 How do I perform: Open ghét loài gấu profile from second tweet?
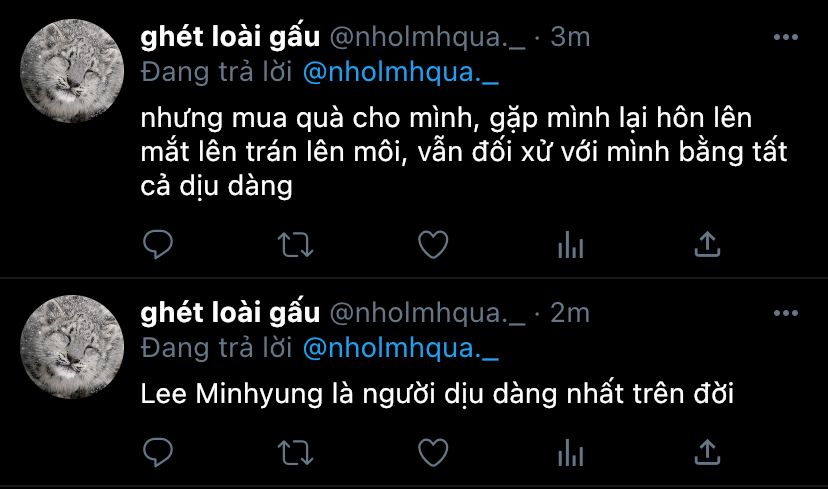pos(230,313)
